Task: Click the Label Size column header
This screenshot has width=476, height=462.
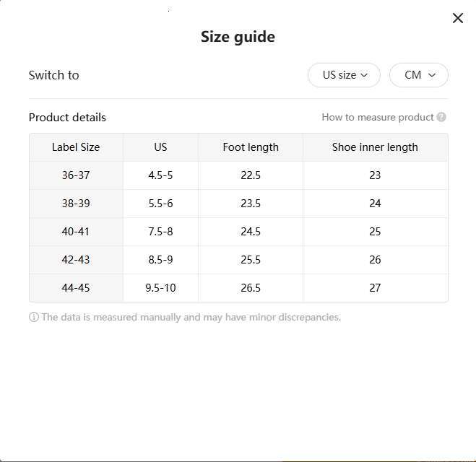Action: [x=76, y=147]
